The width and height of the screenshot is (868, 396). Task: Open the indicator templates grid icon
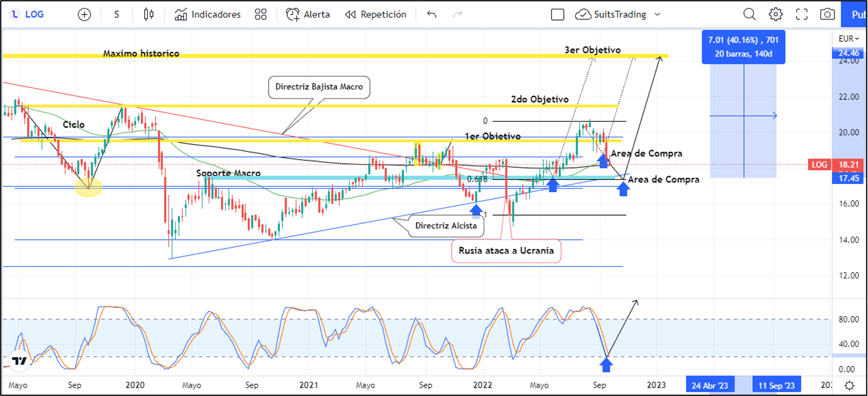click(261, 14)
